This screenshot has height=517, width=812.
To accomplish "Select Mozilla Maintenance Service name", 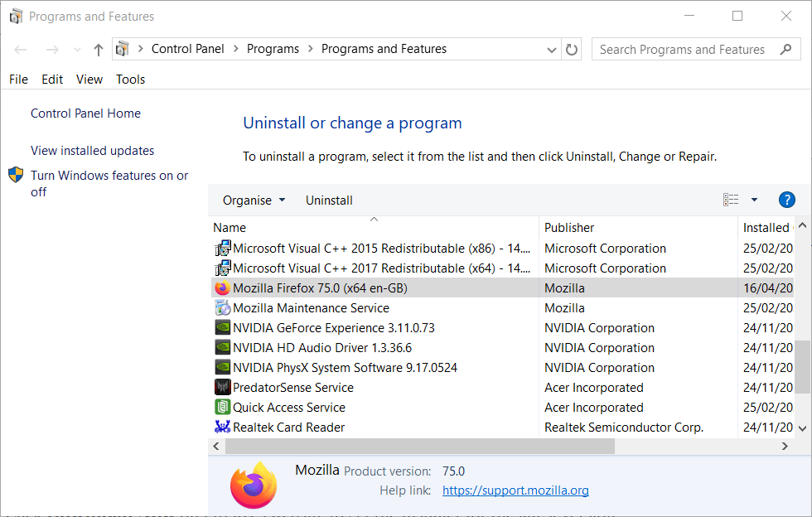I will click(x=311, y=308).
